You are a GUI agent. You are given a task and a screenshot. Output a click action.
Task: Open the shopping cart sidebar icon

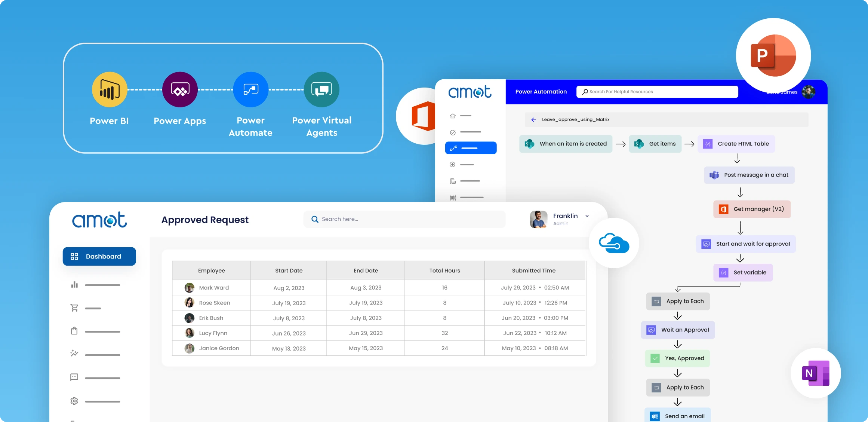(x=74, y=308)
